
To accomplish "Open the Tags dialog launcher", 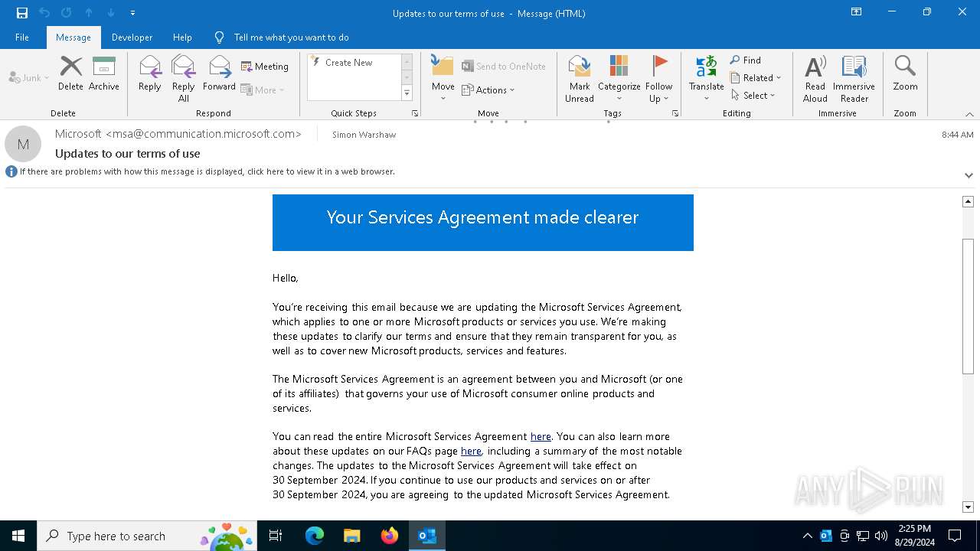I will pos(675,113).
